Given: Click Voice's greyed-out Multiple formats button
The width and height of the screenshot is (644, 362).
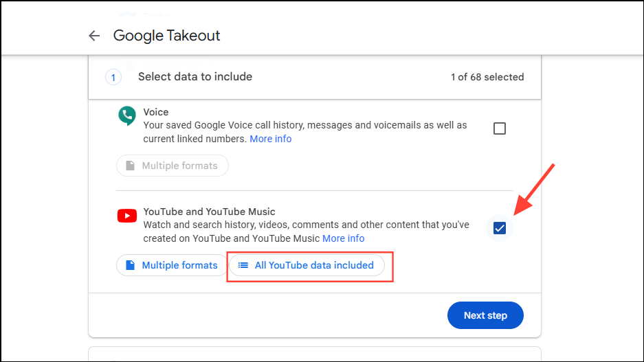Looking at the screenshot, I should [172, 166].
